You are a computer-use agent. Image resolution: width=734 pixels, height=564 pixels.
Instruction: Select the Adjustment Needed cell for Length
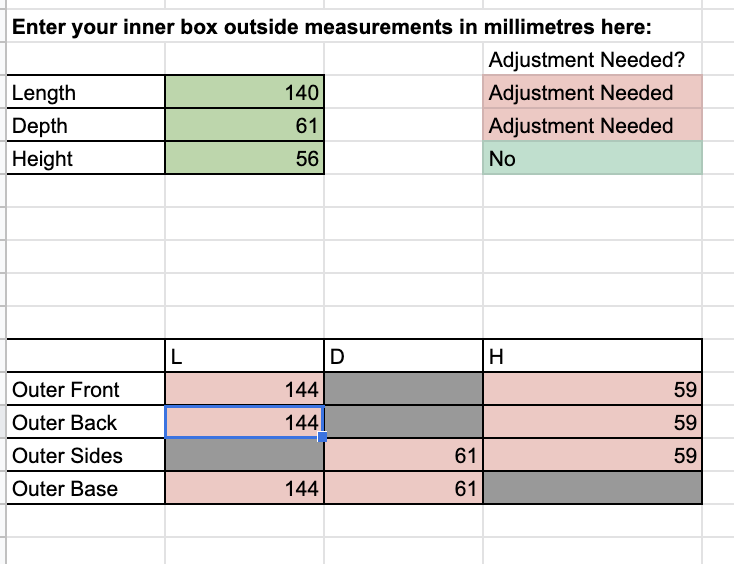pyautogui.click(x=592, y=93)
